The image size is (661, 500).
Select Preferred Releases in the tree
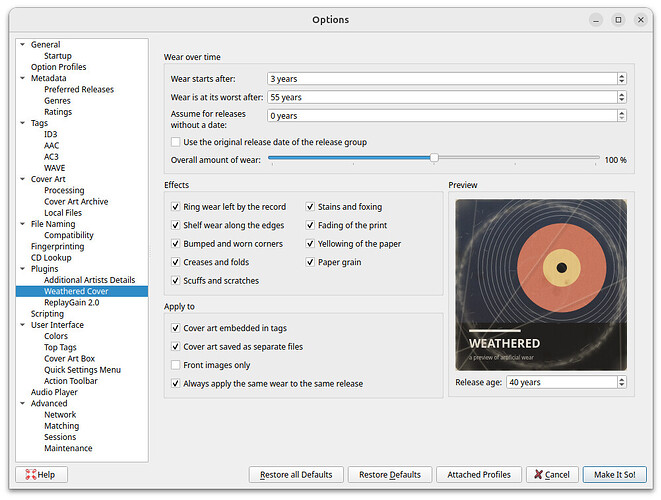[x=79, y=89]
